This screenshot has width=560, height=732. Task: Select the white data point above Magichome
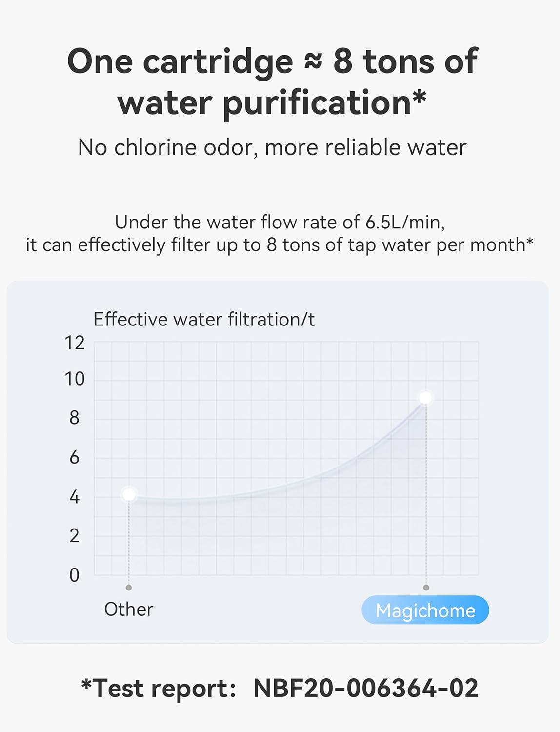425,398
